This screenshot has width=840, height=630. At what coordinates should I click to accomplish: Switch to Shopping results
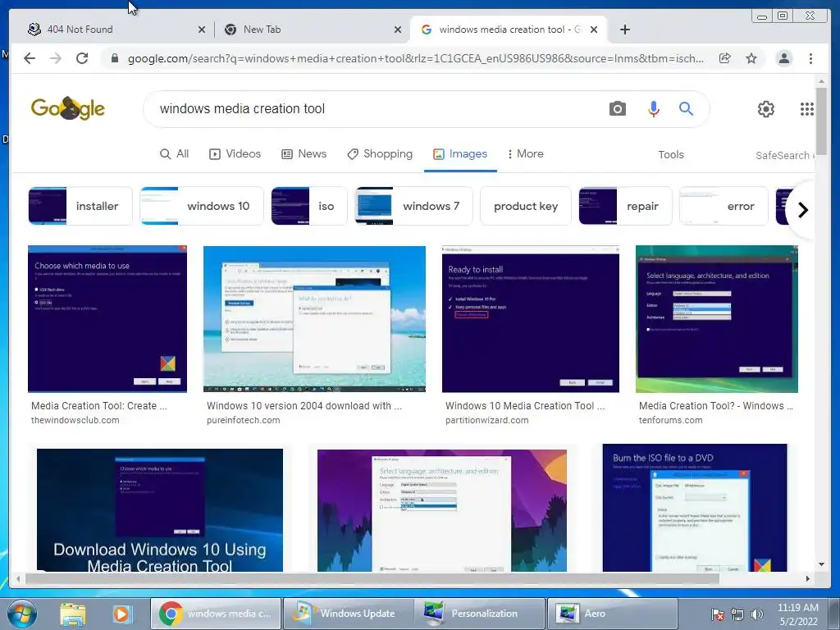[380, 153]
